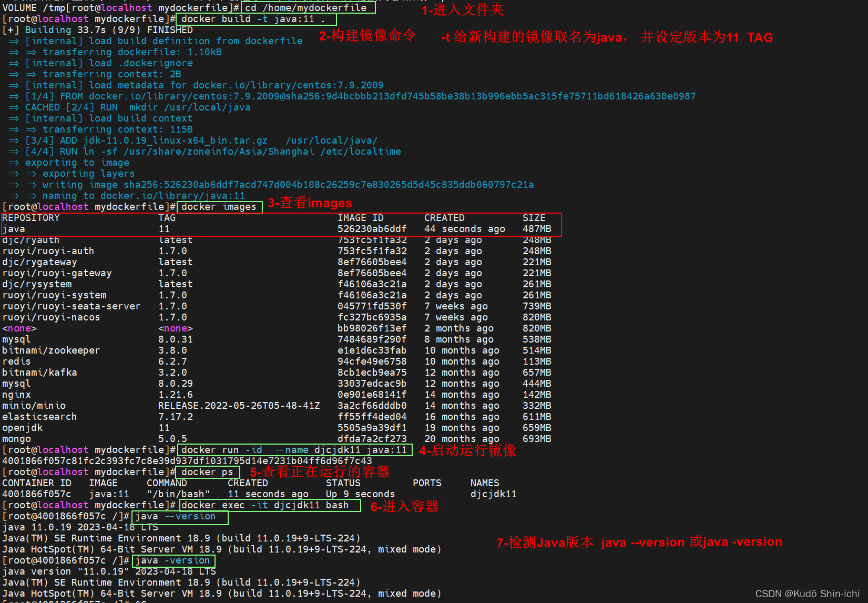Image resolution: width=868 pixels, height=603 pixels.
Task: Click the elasticsearch tag 7.17.2
Action: pyautogui.click(x=176, y=417)
